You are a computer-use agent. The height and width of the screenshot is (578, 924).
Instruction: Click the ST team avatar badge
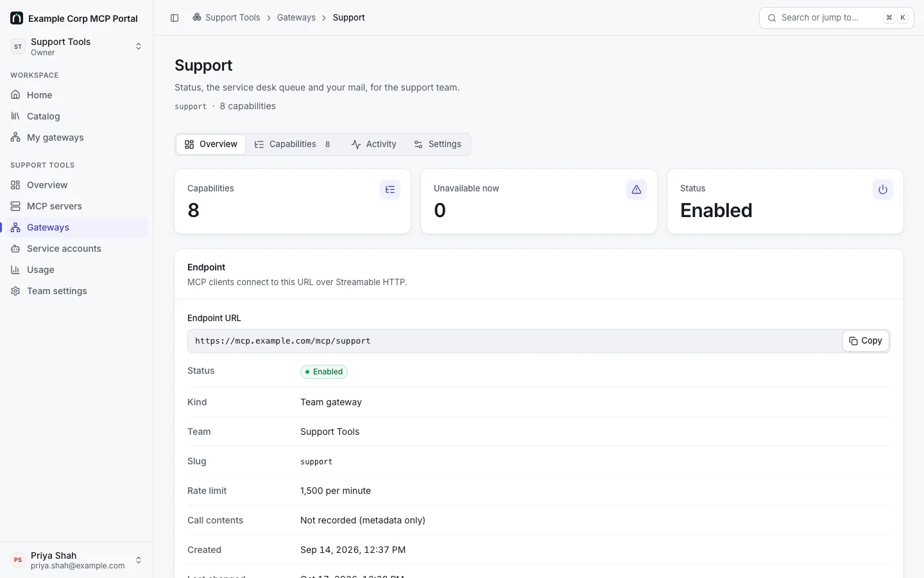tap(18, 46)
